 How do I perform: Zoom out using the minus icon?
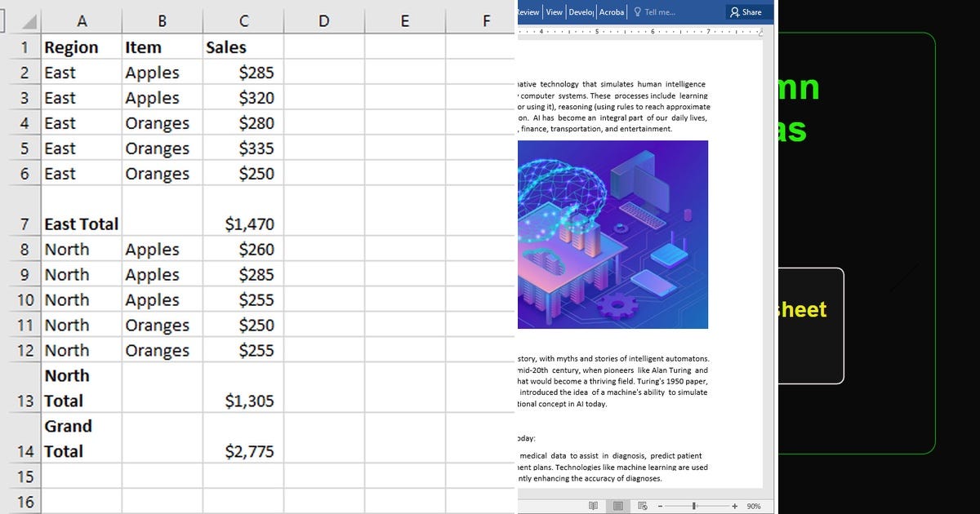click(x=661, y=505)
